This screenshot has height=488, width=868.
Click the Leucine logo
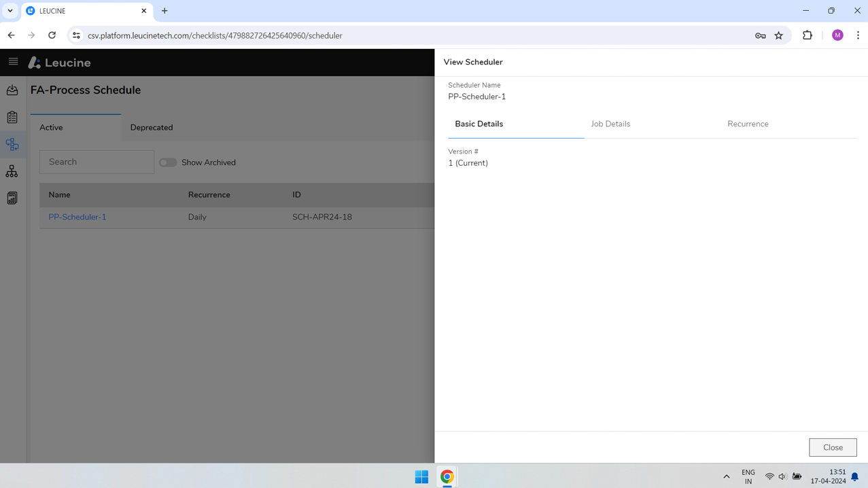pyautogui.click(x=59, y=63)
